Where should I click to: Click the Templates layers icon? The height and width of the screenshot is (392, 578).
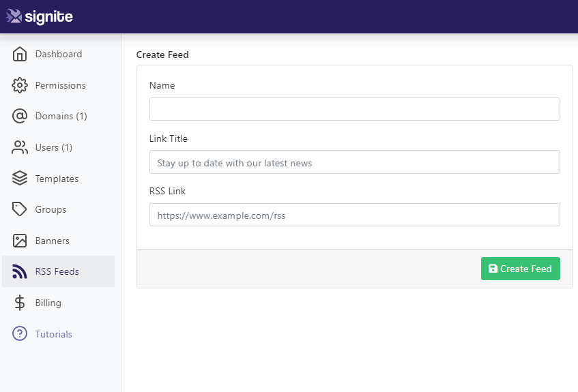[x=20, y=179]
